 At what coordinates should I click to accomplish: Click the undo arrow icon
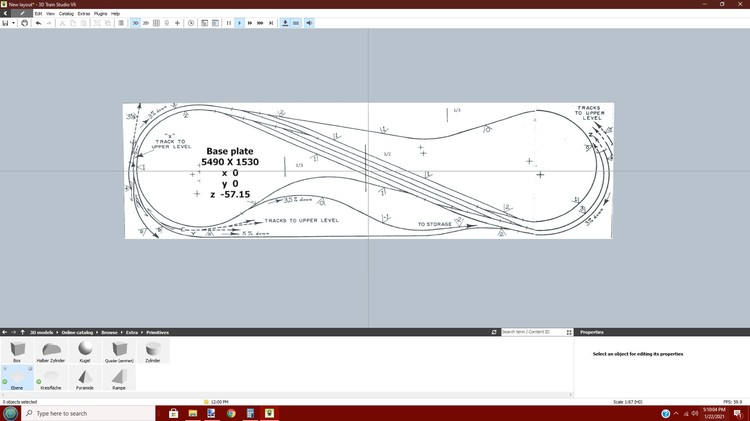pyautogui.click(x=37, y=22)
